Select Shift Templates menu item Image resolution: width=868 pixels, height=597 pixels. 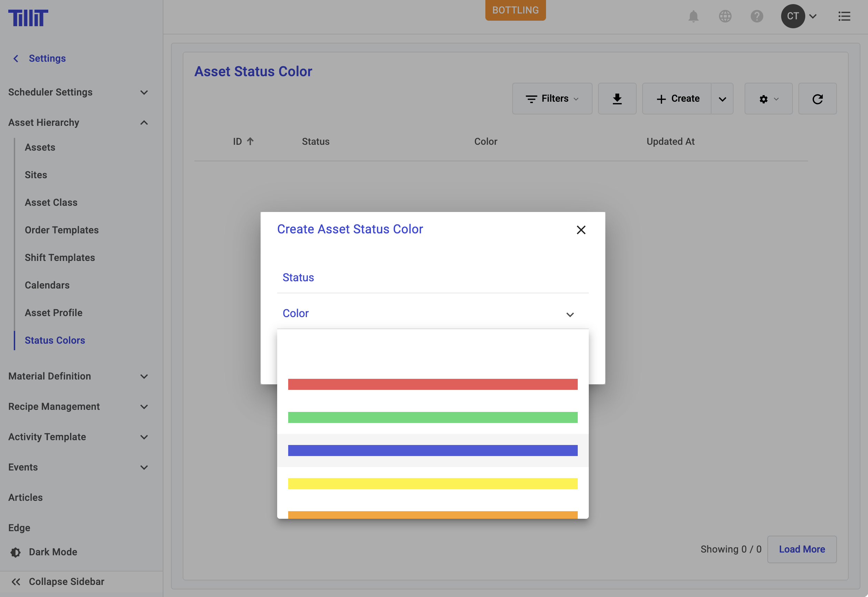(60, 257)
